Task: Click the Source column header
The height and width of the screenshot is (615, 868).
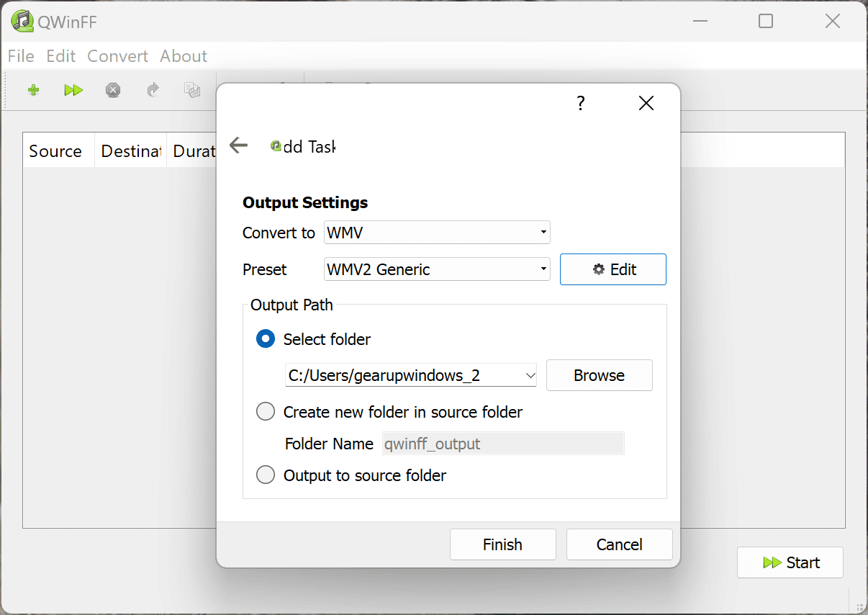Action: 59,151
